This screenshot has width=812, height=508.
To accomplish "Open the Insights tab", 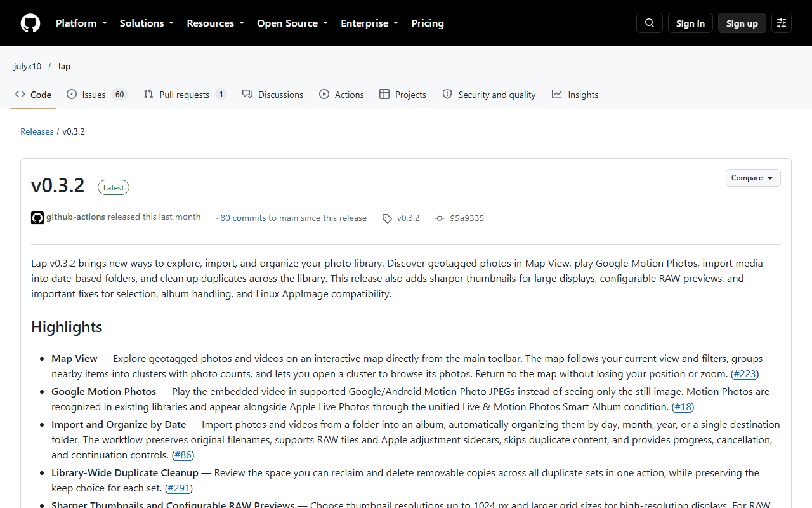I will [x=575, y=95].
